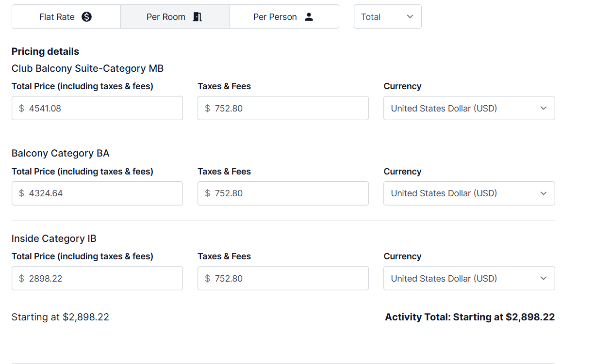Choose the Per Room pricing tab
Viewport: 594px width, 364px height.
(x=175, y=17)
